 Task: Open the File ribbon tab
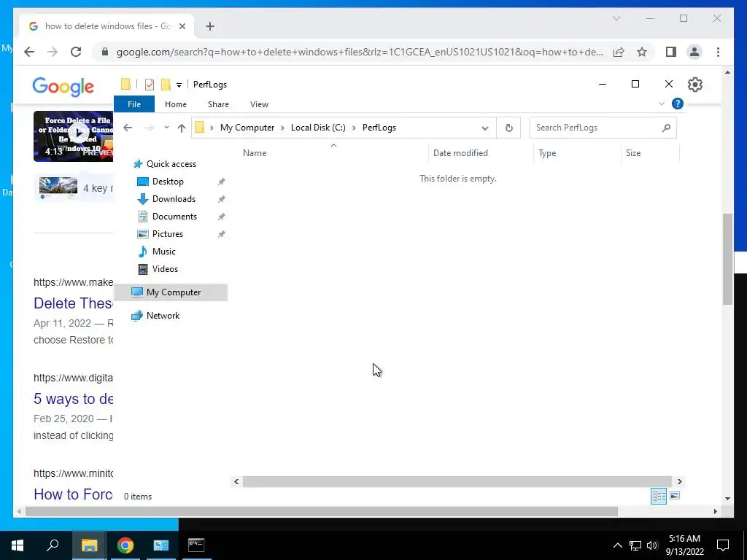click(x=134, y=104)
